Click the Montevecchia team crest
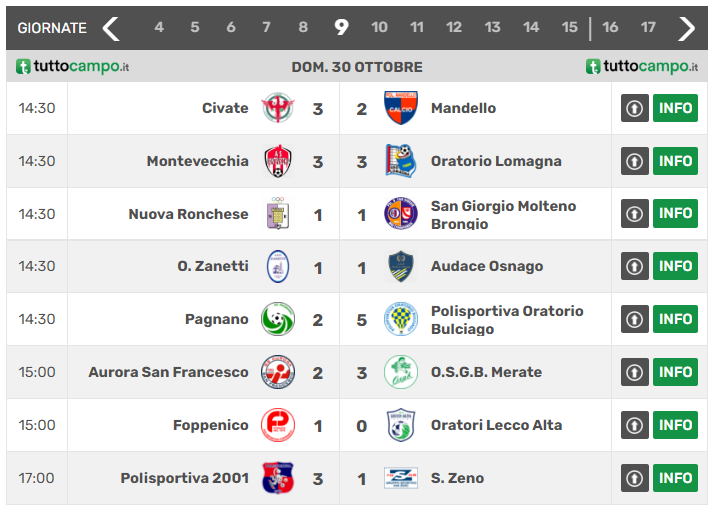The image size is (712, 507). click(x=277, y=161)
